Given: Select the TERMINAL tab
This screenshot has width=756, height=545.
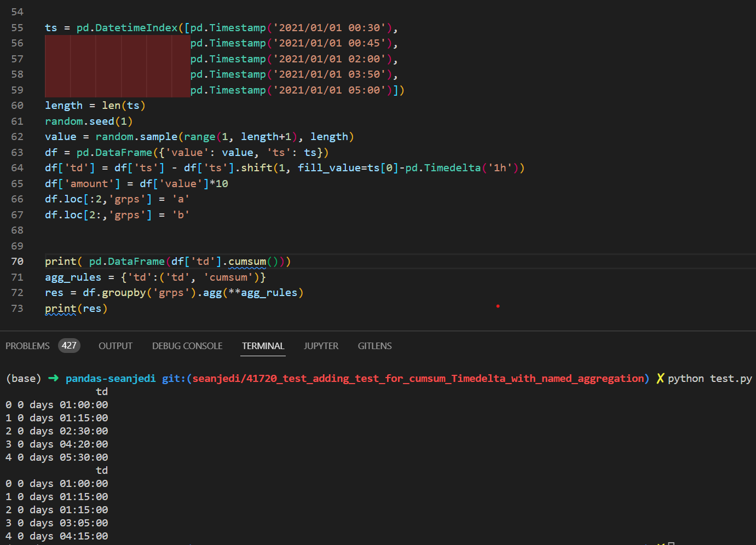Looking at the screenshot, I should [263, 346].
